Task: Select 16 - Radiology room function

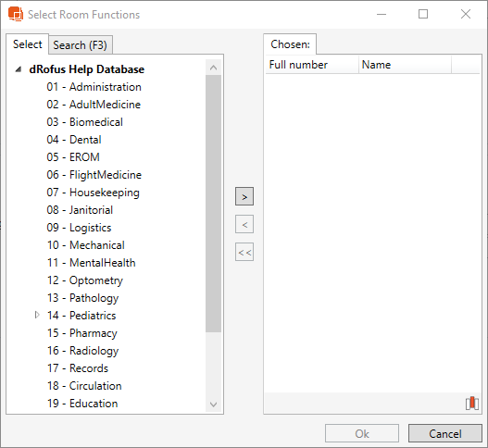Action: (x=82, y=351)
